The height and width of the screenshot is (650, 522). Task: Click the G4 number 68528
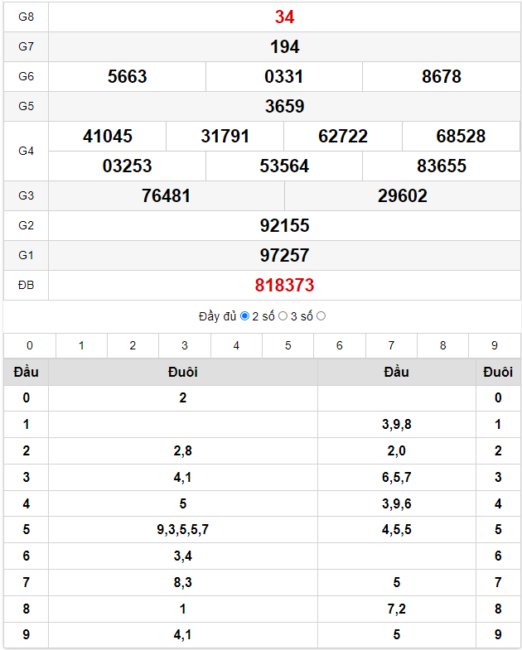461,136
